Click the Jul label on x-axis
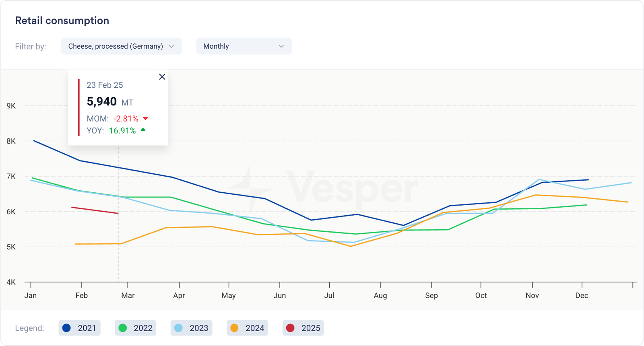This screenshot has height=346, width=644. pyautogui.click(x=329, y=295)
